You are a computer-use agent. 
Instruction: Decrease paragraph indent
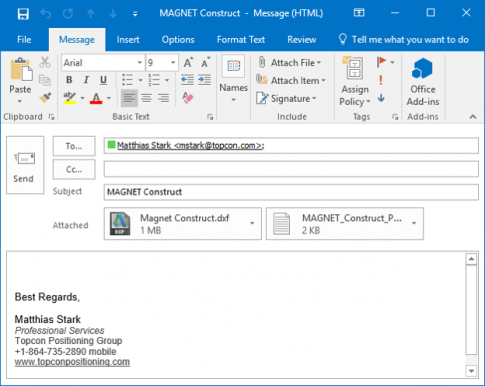click(187, 80)
